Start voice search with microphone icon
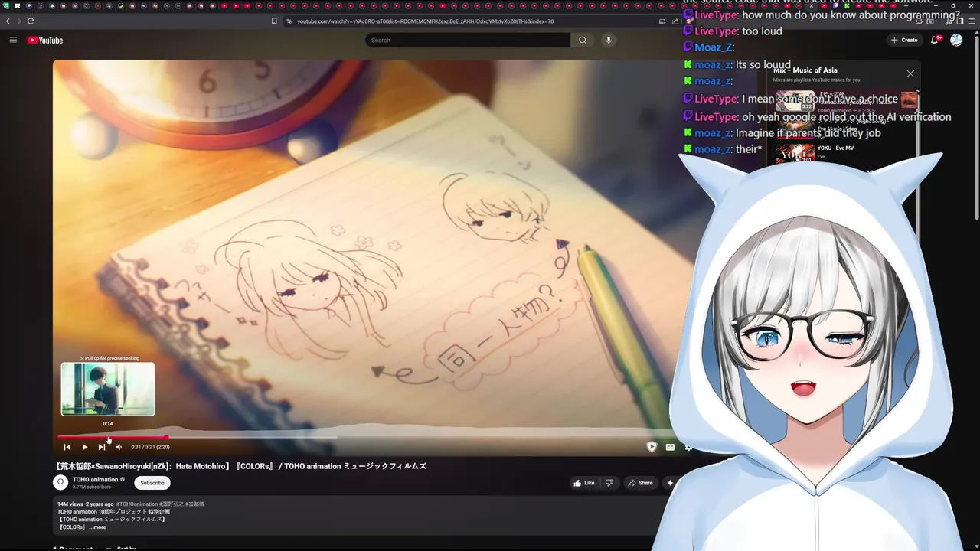The image size is (980, 551). pos(609,40)
